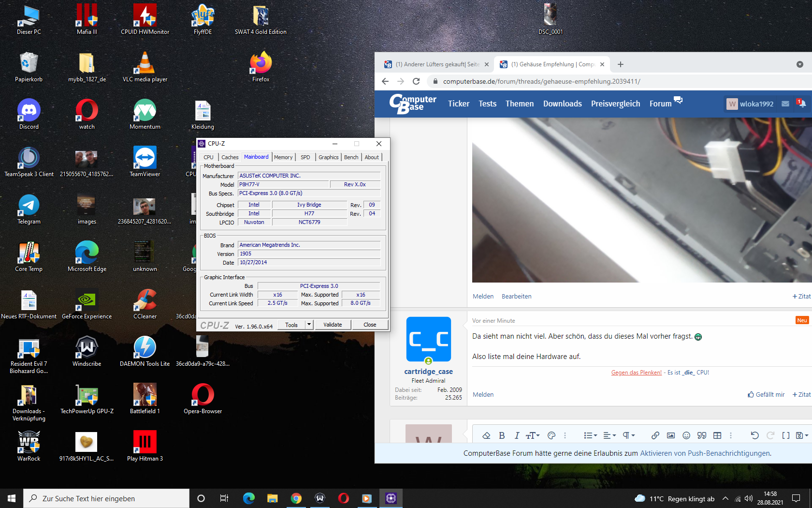
Task: Select the Papierkorb recycle bin icon
Action: pos(29,67)
